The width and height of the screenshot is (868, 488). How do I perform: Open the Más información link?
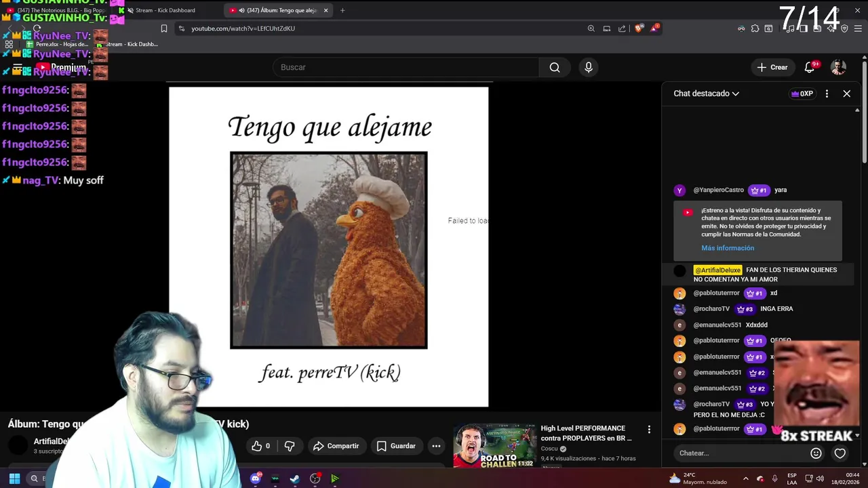(728, 248)
